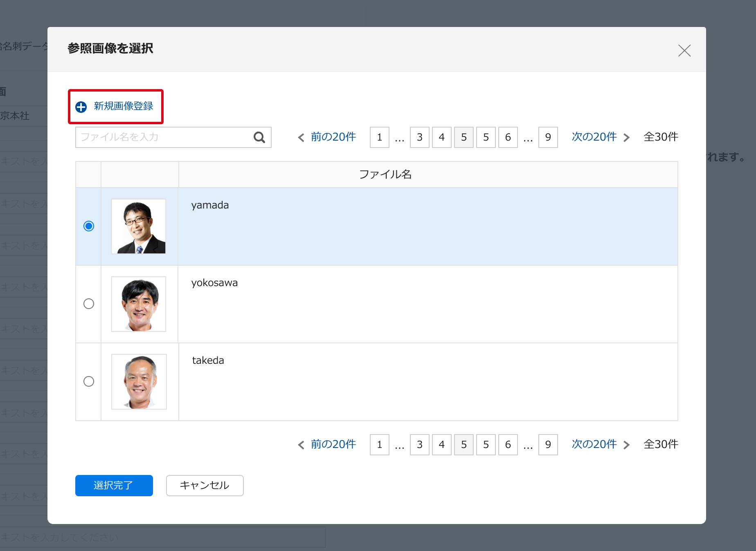Select the yokosawa radio button

(89, 304)
